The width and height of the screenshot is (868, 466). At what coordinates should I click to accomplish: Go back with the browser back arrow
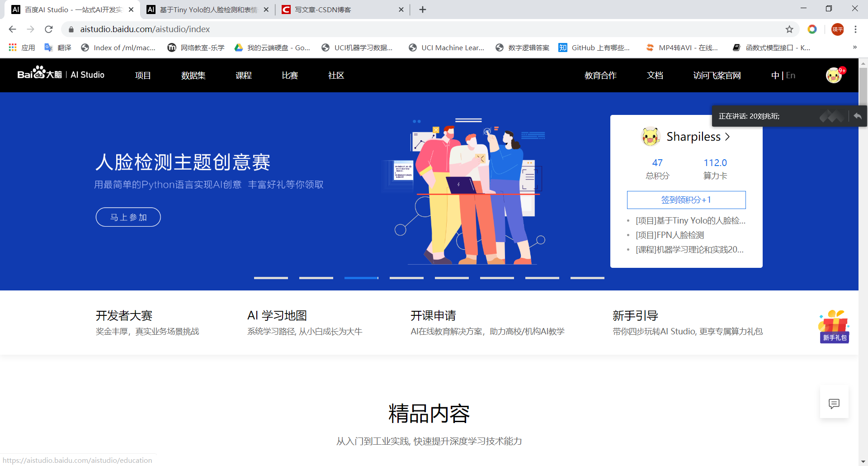click(x=12, y=29)
